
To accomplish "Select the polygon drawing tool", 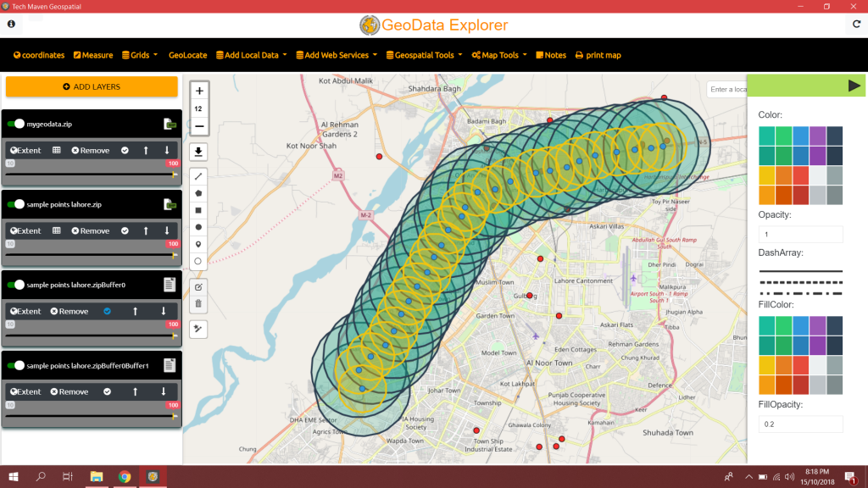I will tap(198, 193).
